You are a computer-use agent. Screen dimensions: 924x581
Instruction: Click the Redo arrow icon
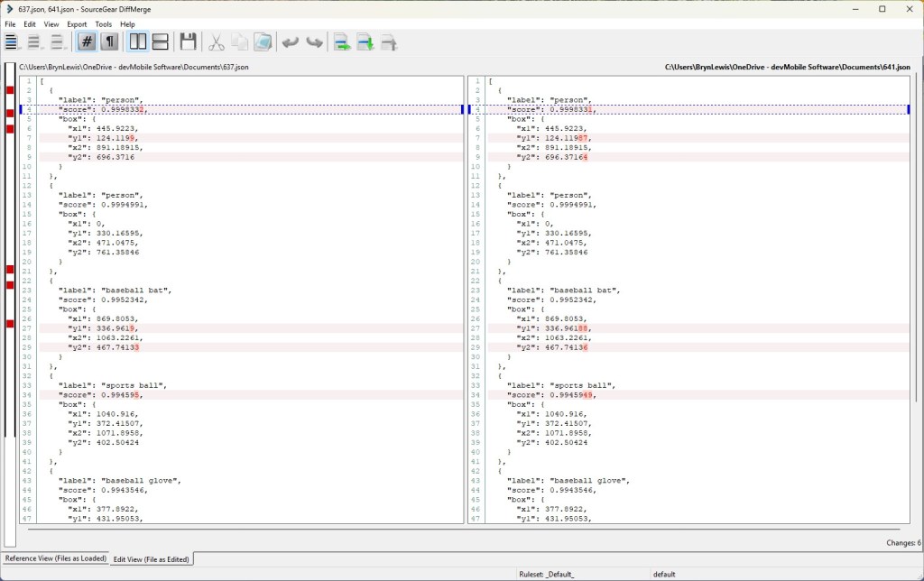(x=313, y=41)
